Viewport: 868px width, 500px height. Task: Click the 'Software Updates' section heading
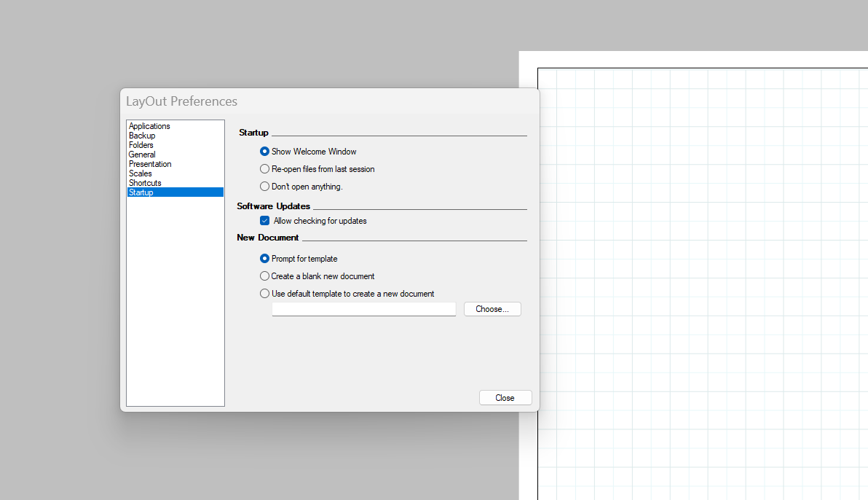click(x=274, y=206)
